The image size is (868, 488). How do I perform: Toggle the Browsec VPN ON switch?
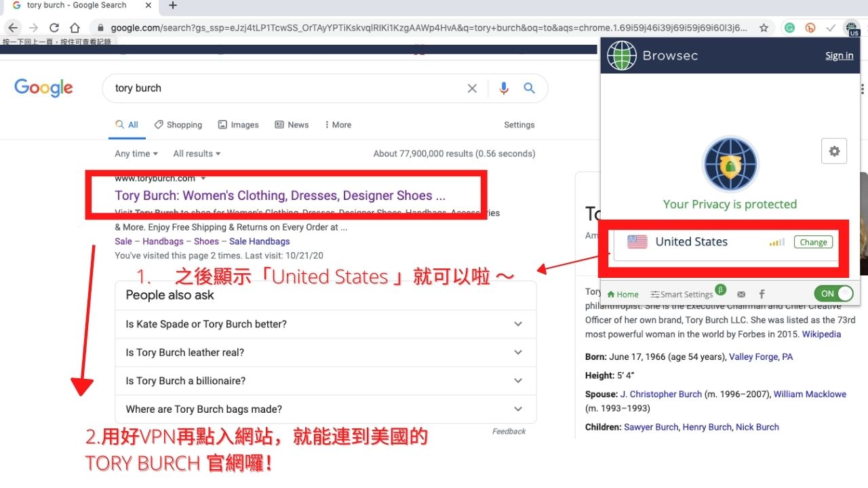833,293
